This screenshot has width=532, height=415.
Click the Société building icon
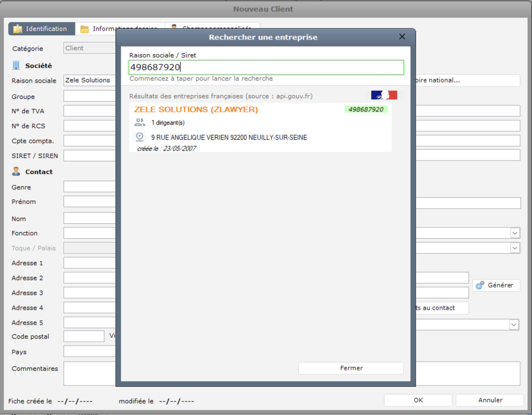(16, 66)
